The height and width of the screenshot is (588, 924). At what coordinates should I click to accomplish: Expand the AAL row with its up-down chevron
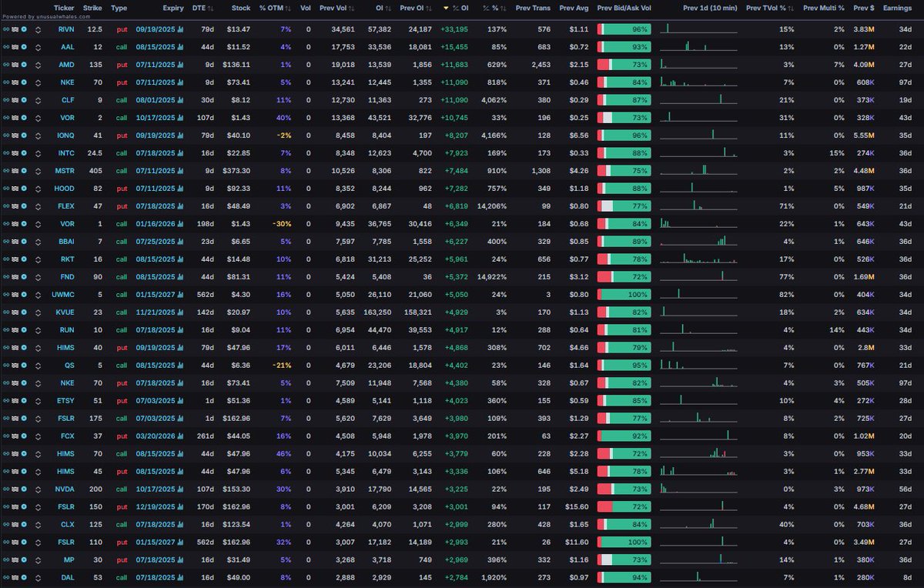coord(38,46)
